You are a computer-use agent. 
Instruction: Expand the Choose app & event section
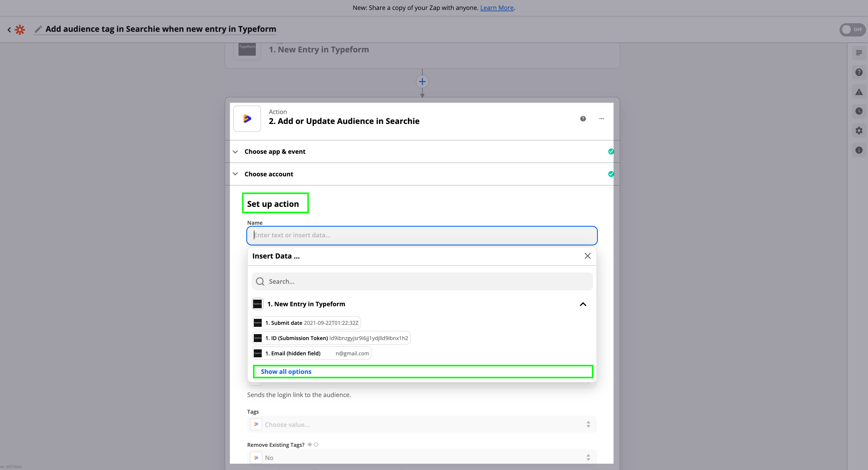[421, 151]
